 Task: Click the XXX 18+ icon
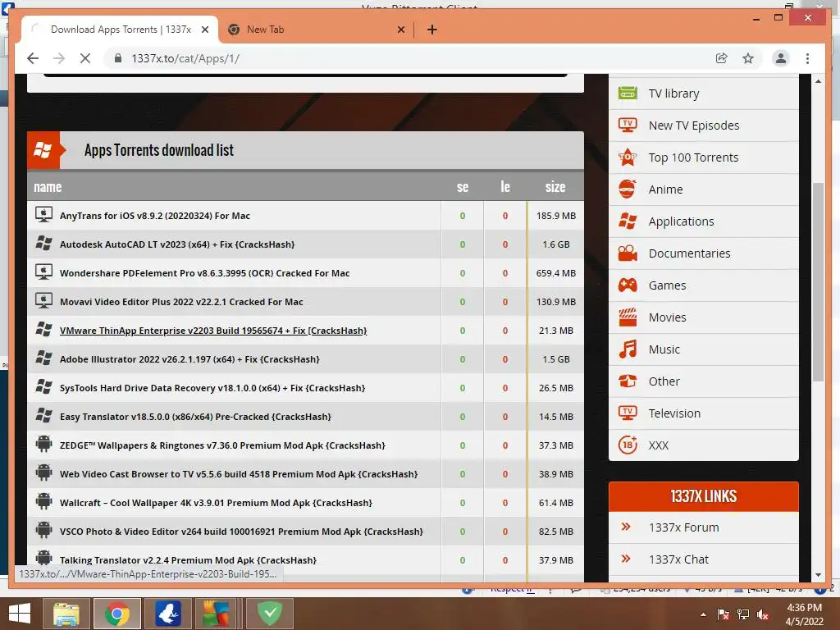coord(628,445)
